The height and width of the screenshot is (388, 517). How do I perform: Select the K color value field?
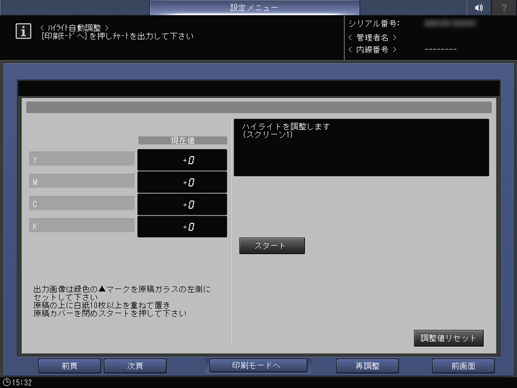coord(182,227)
